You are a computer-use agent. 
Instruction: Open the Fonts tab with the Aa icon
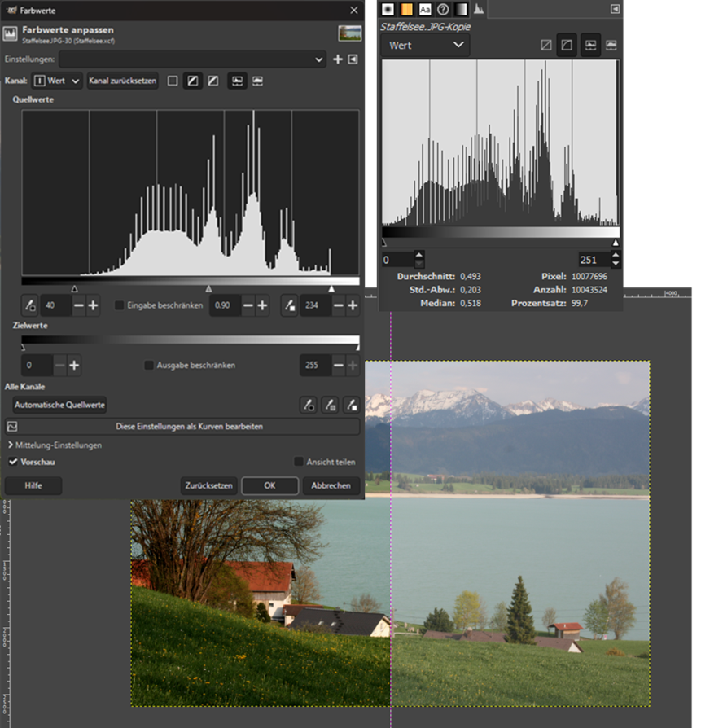[424, 9]
